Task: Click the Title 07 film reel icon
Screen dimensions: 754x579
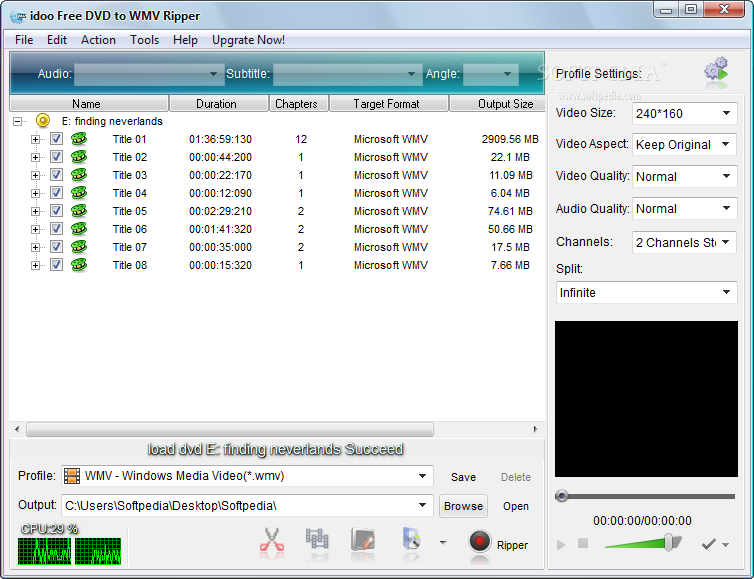Action: point(79,247)
